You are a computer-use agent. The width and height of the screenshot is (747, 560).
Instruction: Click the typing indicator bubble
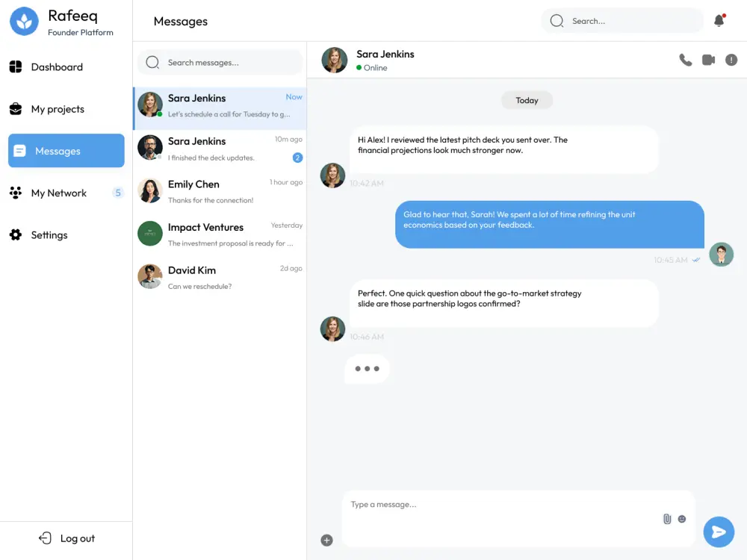pyautogui.click(x=367, y=369)
